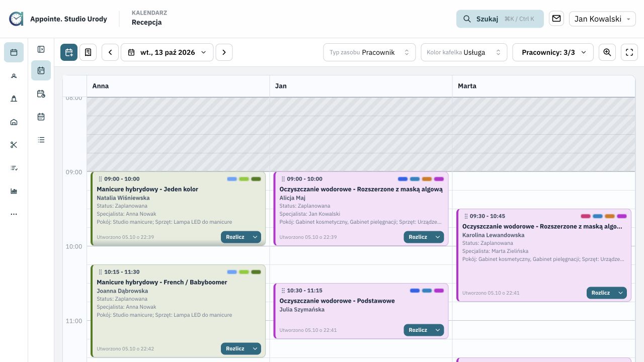Select the month grid calendar view icon
The image size is (644, 362).
[x=41, y=117]
